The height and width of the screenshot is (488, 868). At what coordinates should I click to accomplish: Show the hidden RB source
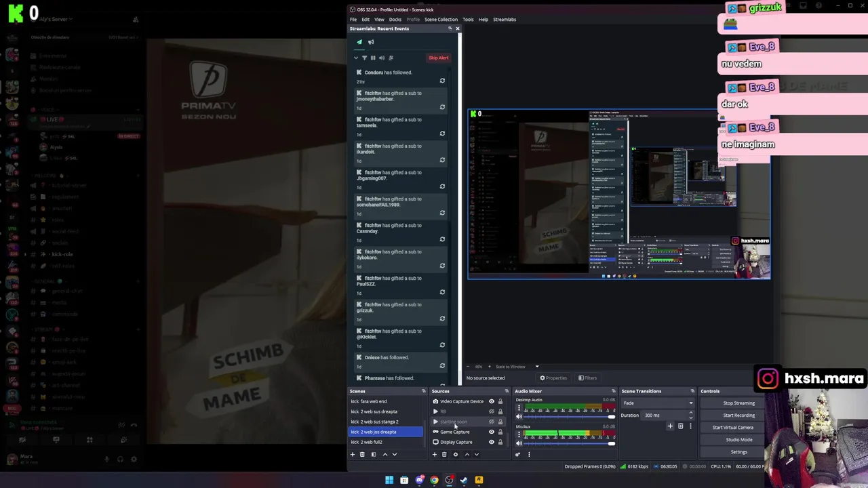492,411
